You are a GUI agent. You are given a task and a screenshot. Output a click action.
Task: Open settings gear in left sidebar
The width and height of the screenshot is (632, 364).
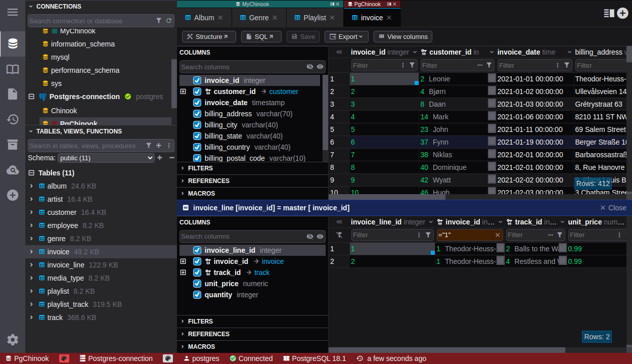tap(13, 340)
